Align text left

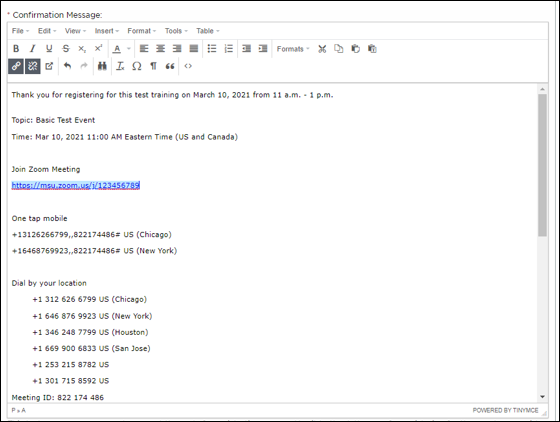tap(144, 49)
